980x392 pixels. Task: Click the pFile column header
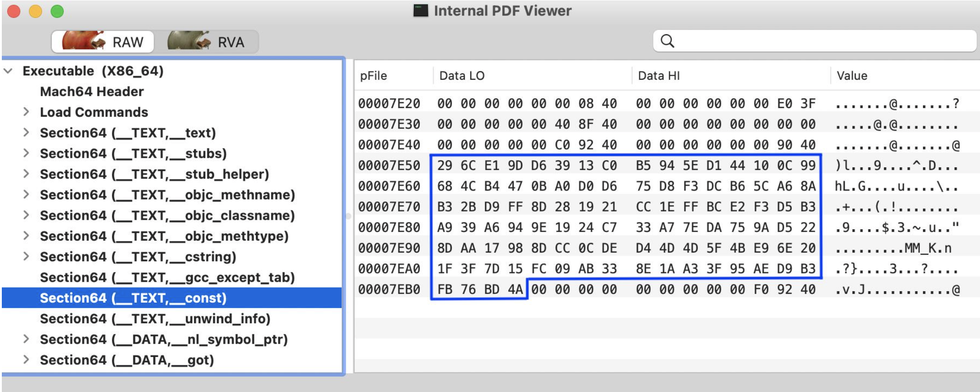click(x=373, y=76)
